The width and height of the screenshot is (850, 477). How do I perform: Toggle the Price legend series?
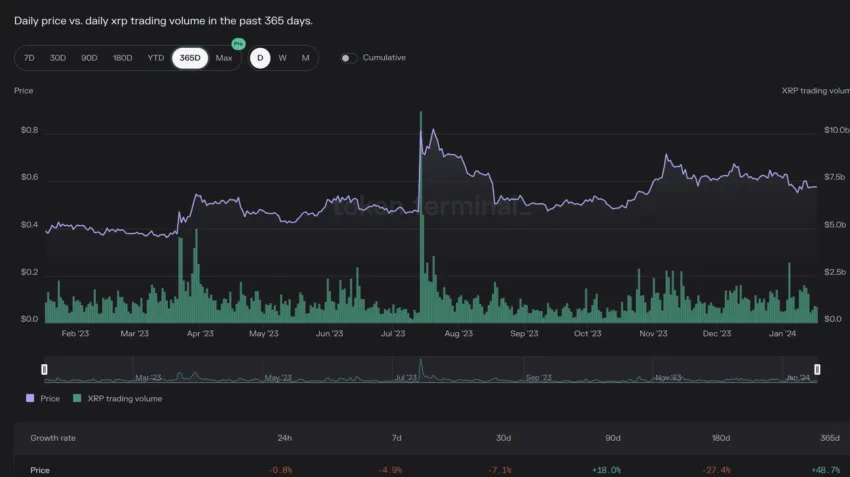[x=50, y=398]
